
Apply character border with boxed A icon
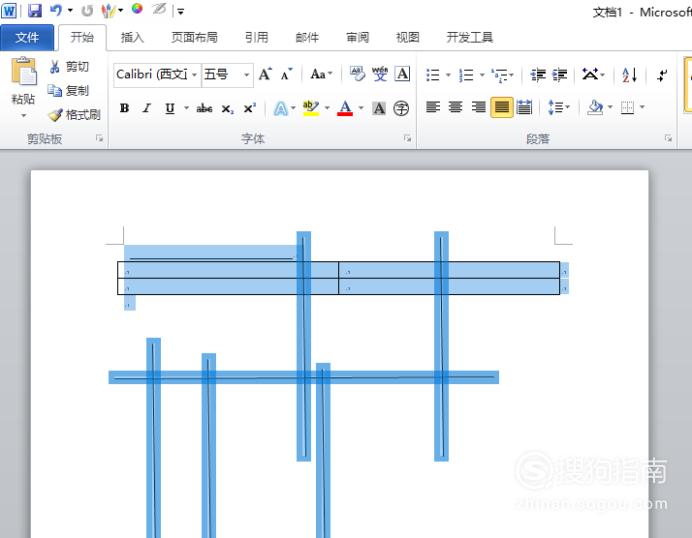coord(402,74)
